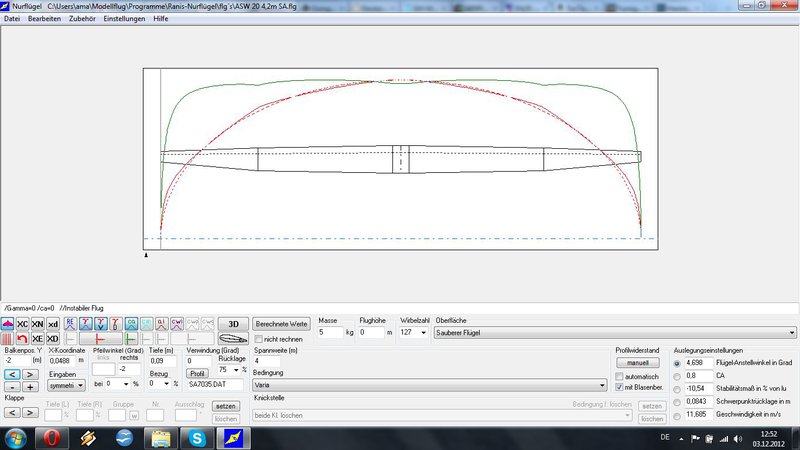The height and width of the screenshot is (450, 800).
Task: Click the XN toolbar icon
Action: [x=37, y=324]
